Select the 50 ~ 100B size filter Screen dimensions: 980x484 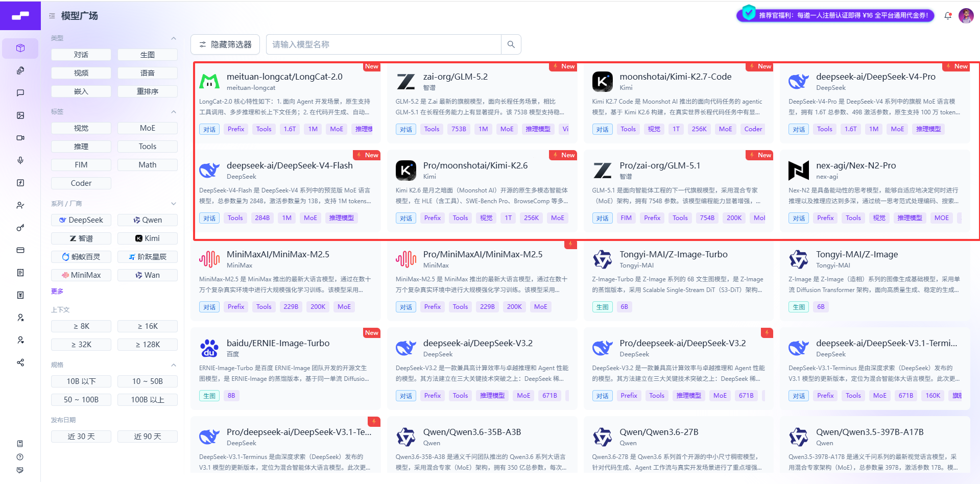click(81, 400)
